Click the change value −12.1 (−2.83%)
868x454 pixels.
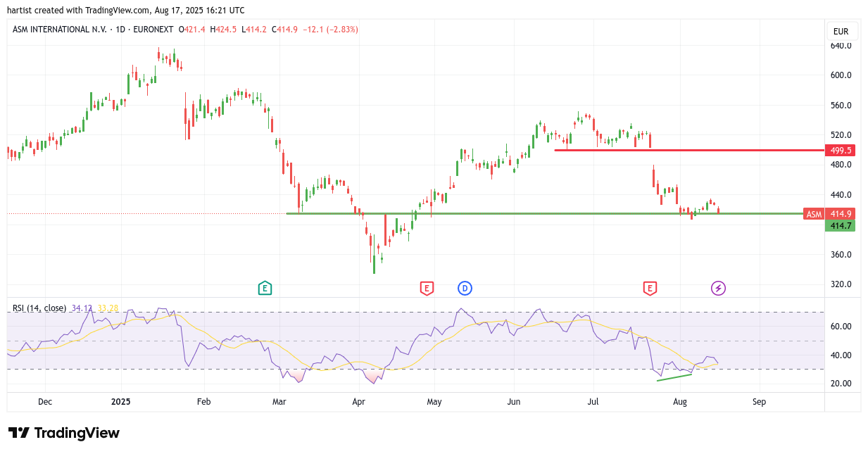(x=330, y=30)
